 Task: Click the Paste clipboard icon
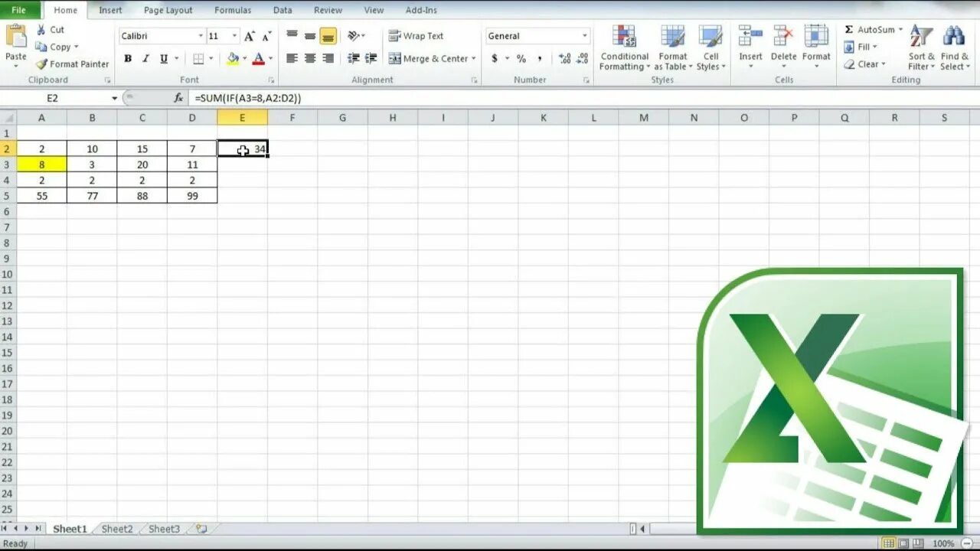[x=15, y=36]
